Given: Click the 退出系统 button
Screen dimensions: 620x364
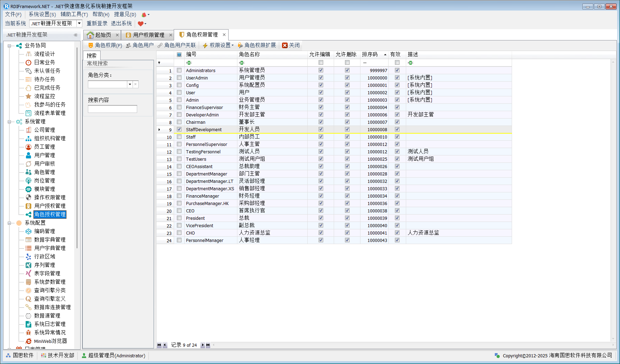Looking at the screenshot, I should [x=121, y=24].
